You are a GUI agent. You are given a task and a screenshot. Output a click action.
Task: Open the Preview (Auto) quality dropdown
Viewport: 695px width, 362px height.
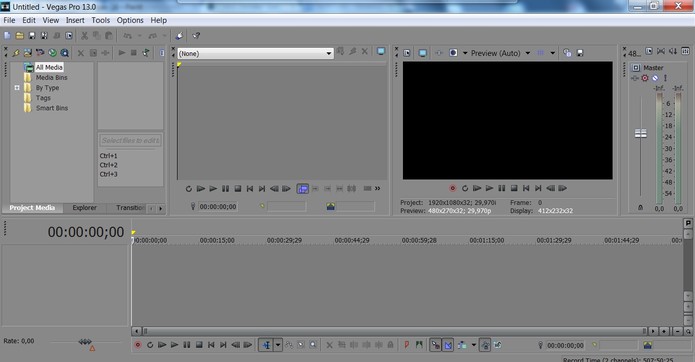(528, 53)
